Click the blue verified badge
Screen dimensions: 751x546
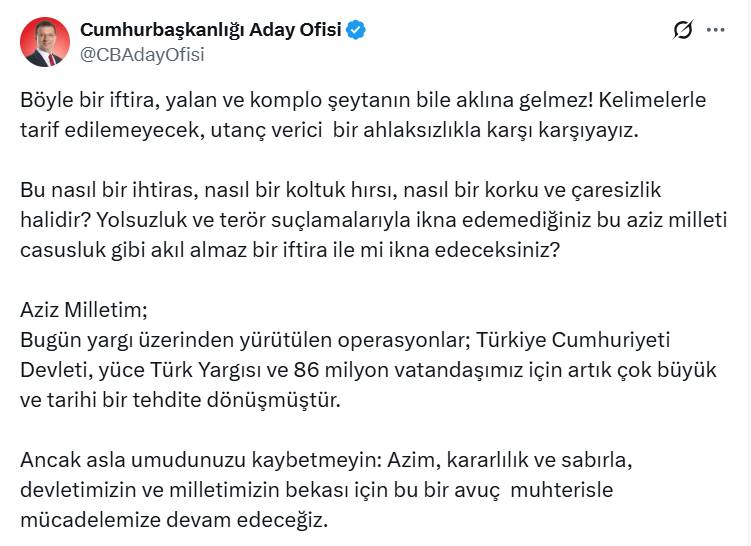tap(356, 30)
